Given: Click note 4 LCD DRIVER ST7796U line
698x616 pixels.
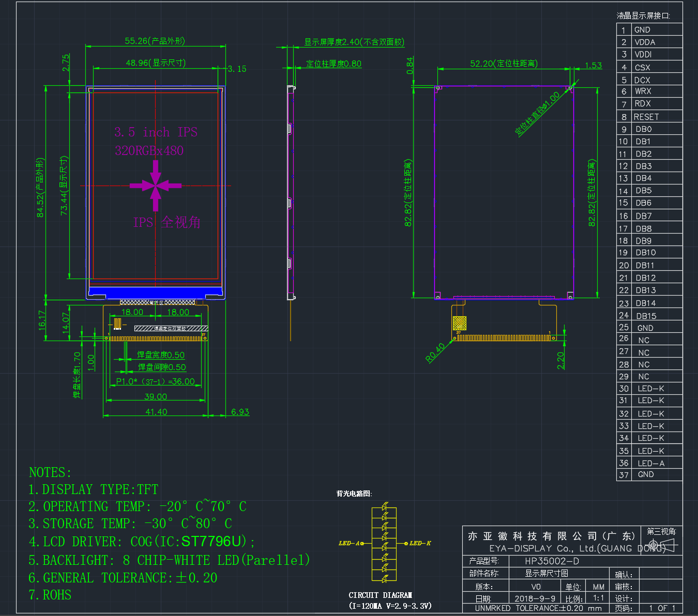Looking at the screenshot, I should pos(142,542).
